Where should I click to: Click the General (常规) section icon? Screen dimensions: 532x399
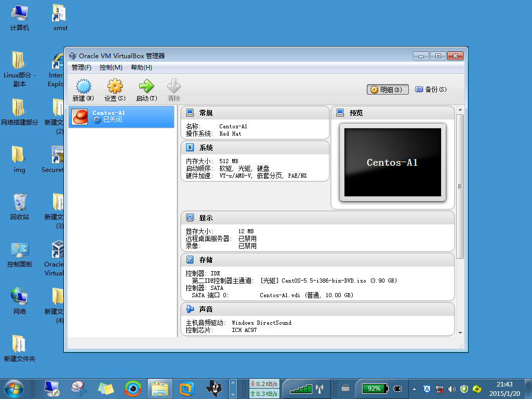(x=190, y=113)
